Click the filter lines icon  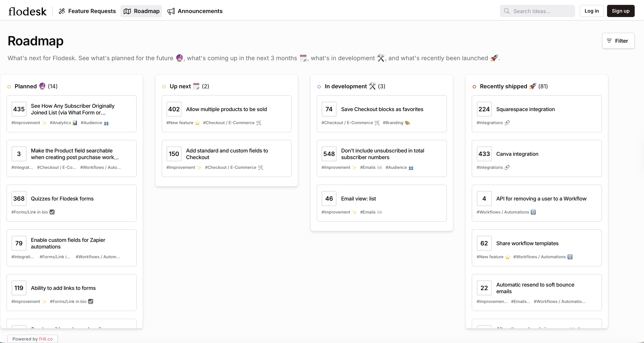coord(609,41)
